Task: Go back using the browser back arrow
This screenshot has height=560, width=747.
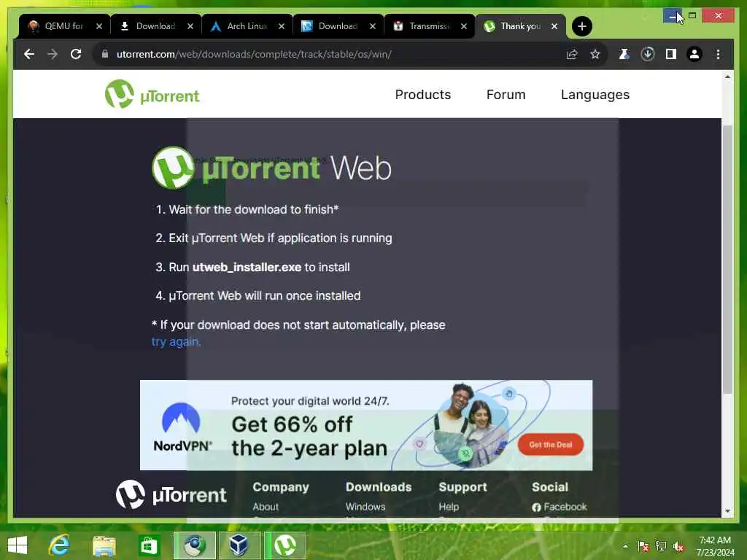Action: [x=29, y=54]
